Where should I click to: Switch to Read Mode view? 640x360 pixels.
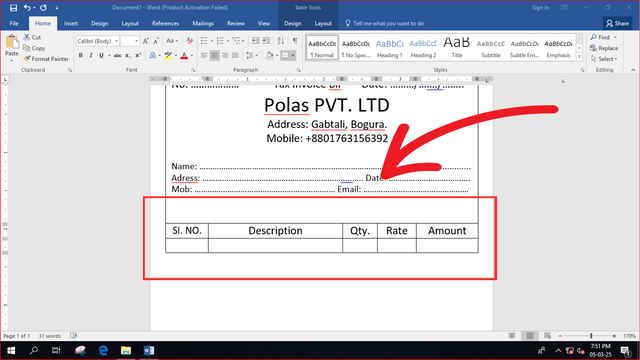(x=512, y=336)
